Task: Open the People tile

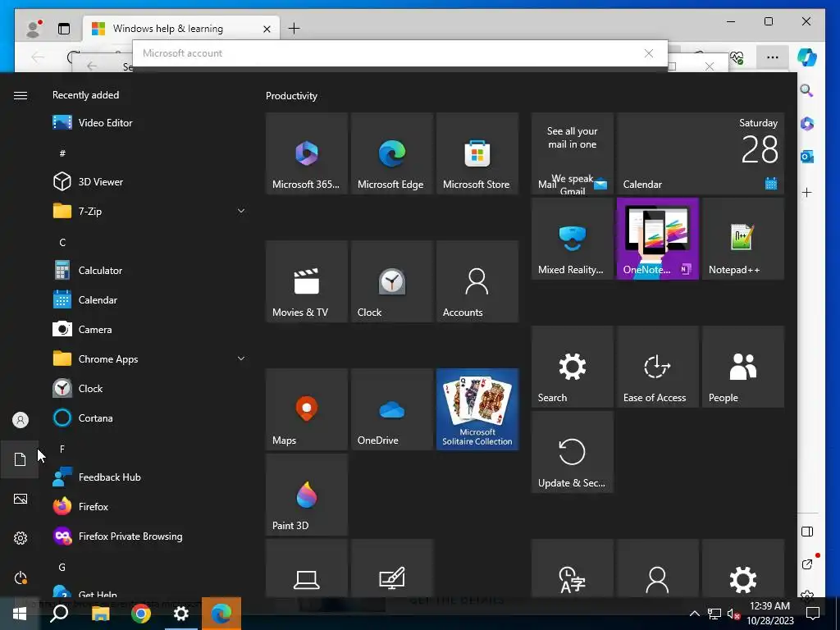Action: pos(742,367)
